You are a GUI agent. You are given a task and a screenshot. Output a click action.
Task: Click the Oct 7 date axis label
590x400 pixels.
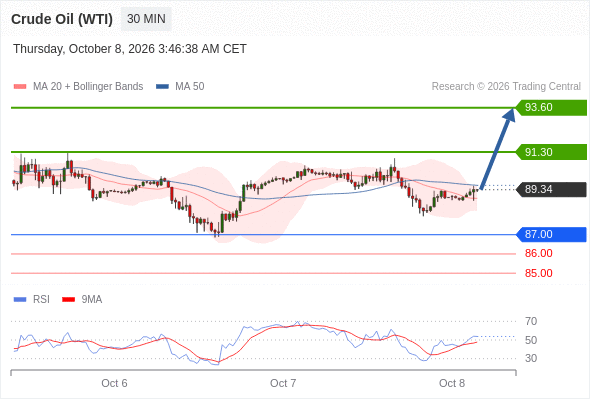283,383
